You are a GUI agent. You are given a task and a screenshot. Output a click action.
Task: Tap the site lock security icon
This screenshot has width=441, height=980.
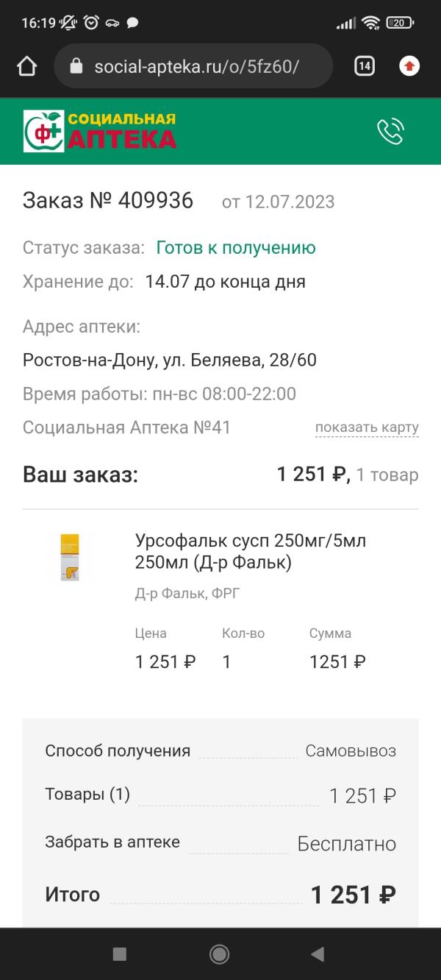click(x=76, y=66)
